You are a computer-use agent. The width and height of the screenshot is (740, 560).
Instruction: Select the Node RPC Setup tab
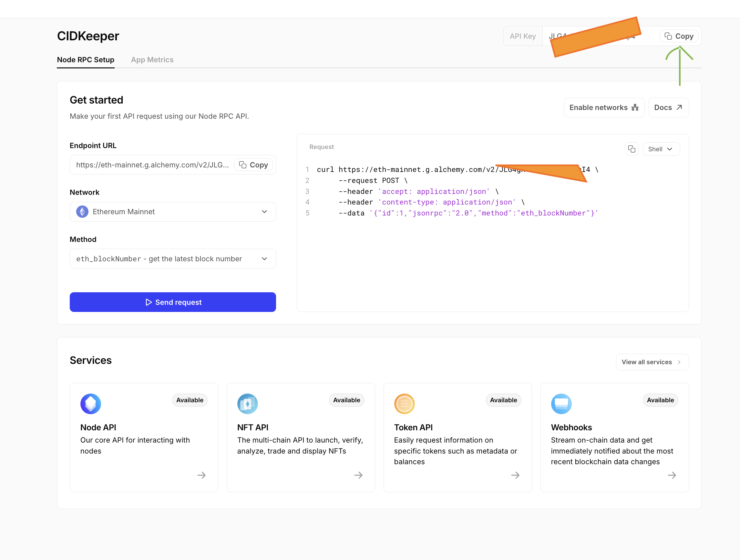click(86, 59)
